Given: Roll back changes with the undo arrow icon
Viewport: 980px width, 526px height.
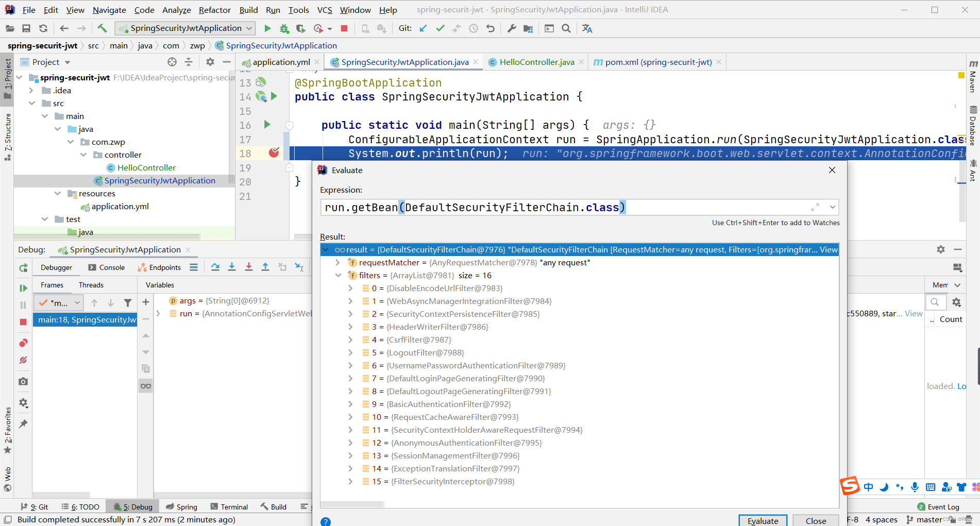Looking at the screenshot, I should pos(491,28).
